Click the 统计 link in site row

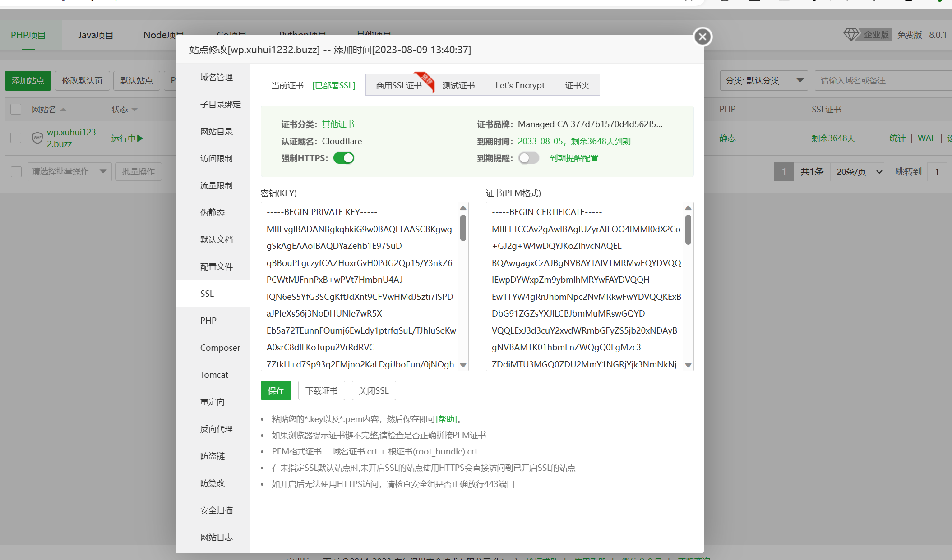[x=897, y=138]
